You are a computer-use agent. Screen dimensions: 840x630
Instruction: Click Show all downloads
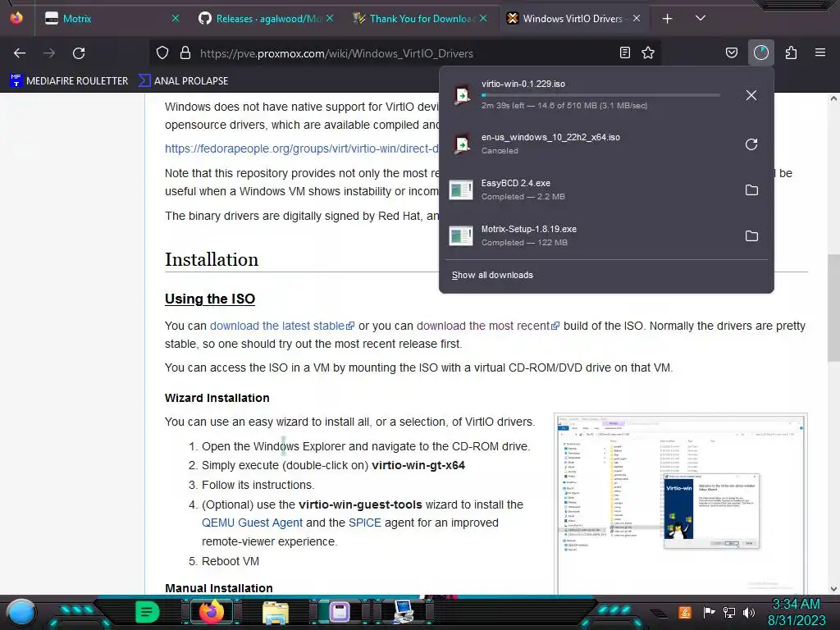coord(492,275)
